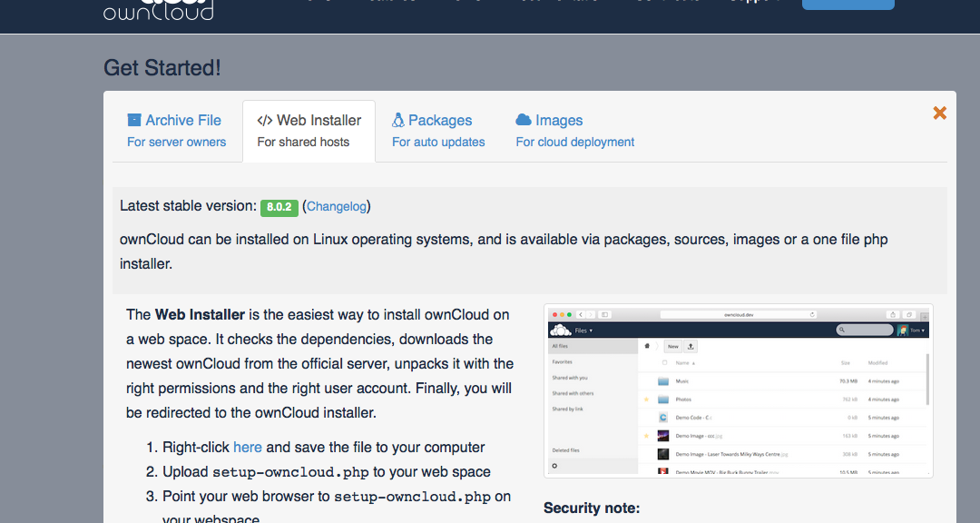Switch to the Packages tab label
Screen dimensions: 980x523
(440, 120)
